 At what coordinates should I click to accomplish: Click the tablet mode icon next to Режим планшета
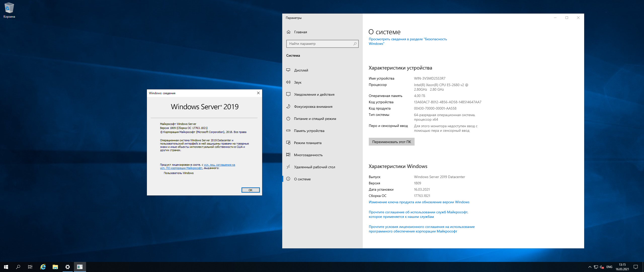click(x=288, y=143)
